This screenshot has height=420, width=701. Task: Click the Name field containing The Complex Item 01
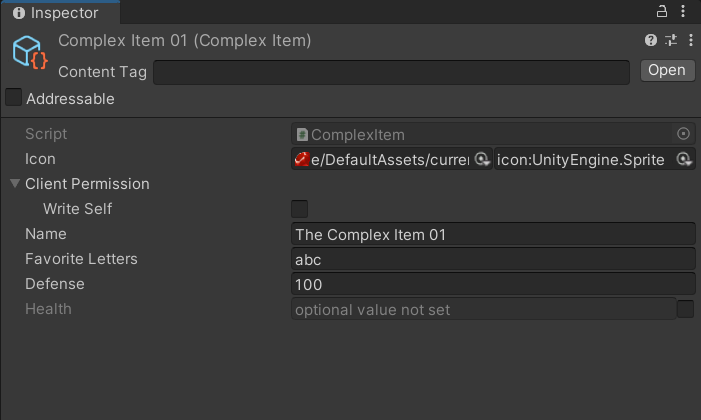pyautogui.click(x=492, y=234)
